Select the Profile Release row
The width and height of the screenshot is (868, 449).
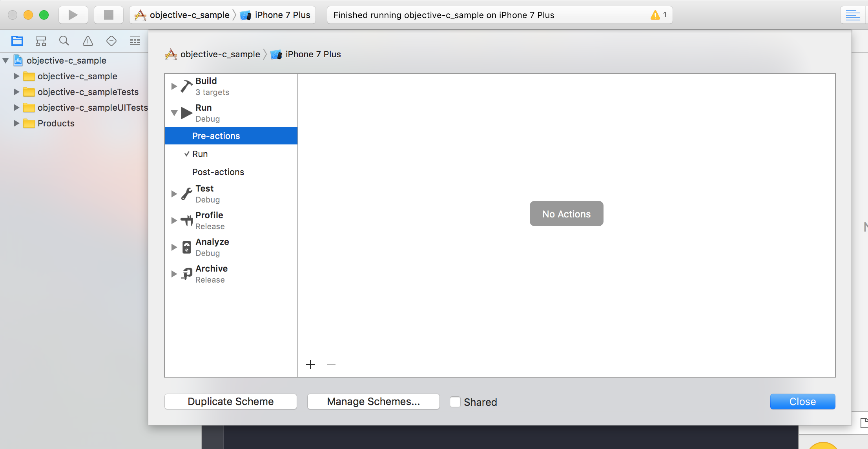pos(231,221)
